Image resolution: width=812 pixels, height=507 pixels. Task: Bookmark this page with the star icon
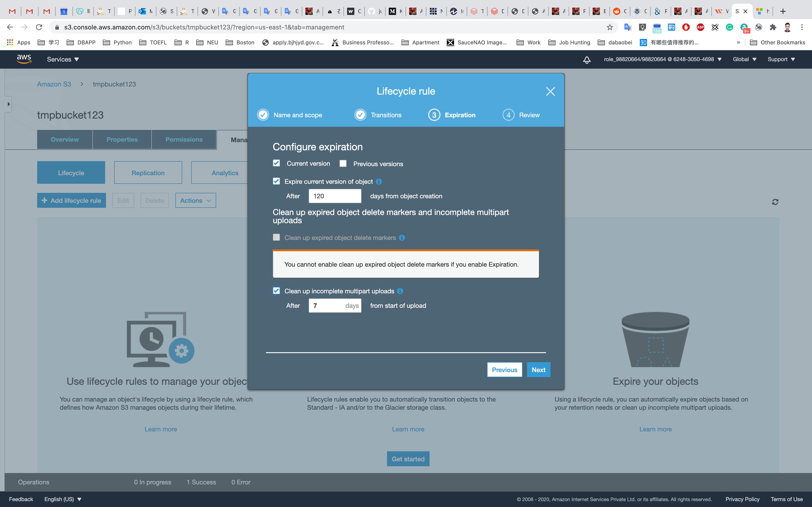(610, 27)
